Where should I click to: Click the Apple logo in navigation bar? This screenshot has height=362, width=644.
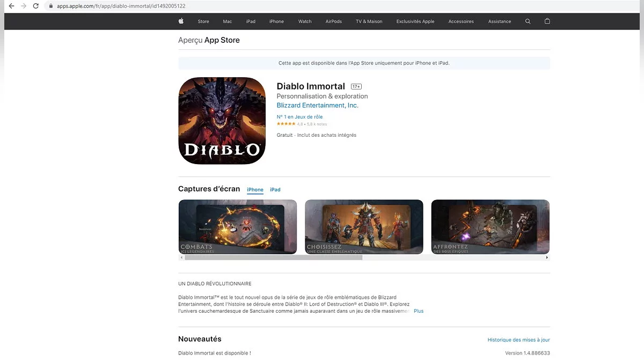(x=181, y=21)
